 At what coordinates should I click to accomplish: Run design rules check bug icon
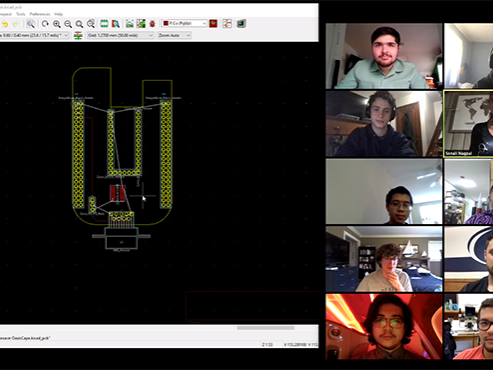click(x=152, y=24)
